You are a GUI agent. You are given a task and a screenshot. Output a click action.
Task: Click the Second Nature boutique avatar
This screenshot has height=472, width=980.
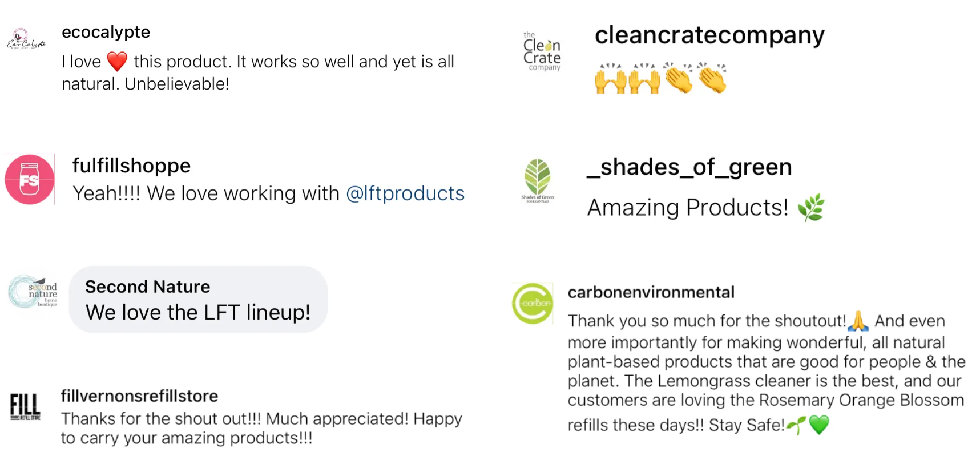[33, 292]
